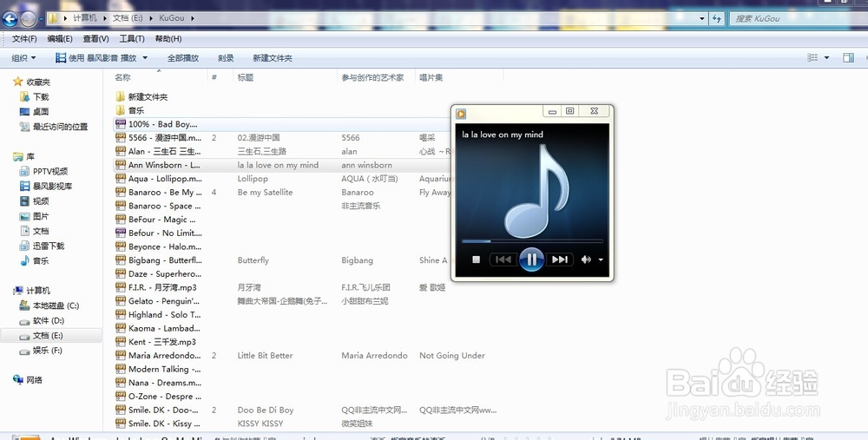Select 本地磁盘 (C:) drive
The image size is (868, 440).
click(56, 305)
